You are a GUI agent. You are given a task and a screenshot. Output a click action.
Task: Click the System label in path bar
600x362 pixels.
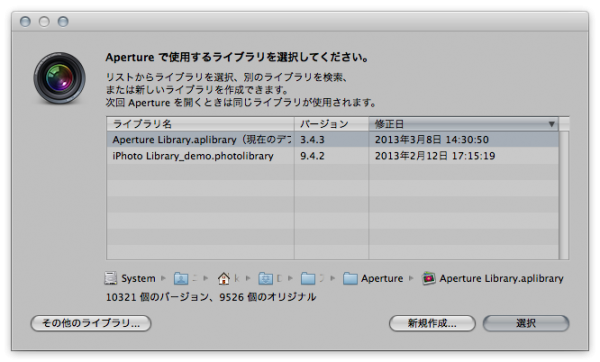[139, 279]
